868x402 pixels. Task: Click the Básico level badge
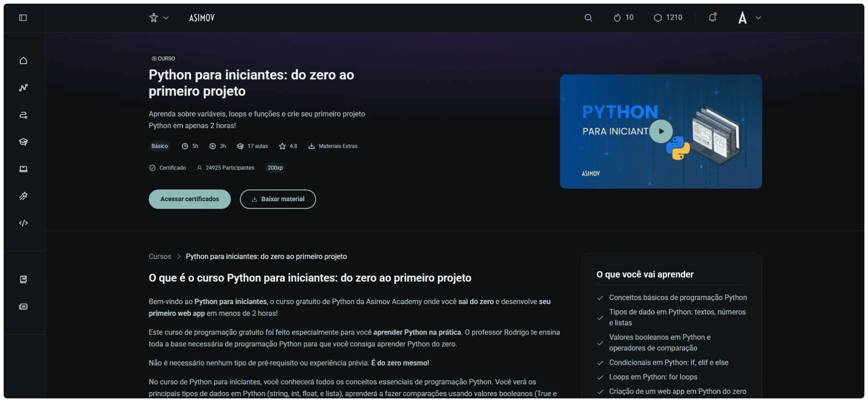click(x=159, y=146)
